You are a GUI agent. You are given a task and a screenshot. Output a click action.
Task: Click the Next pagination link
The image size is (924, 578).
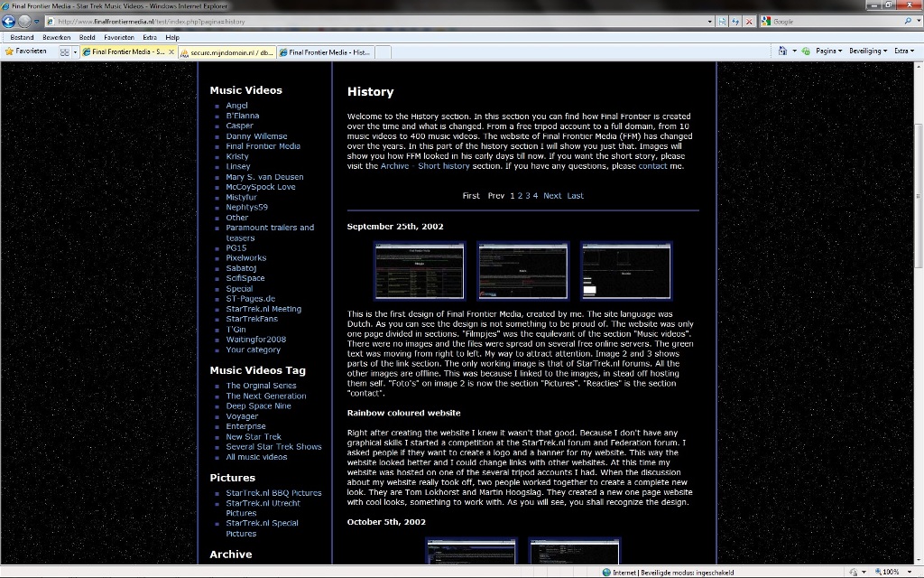tap(552, 196)
